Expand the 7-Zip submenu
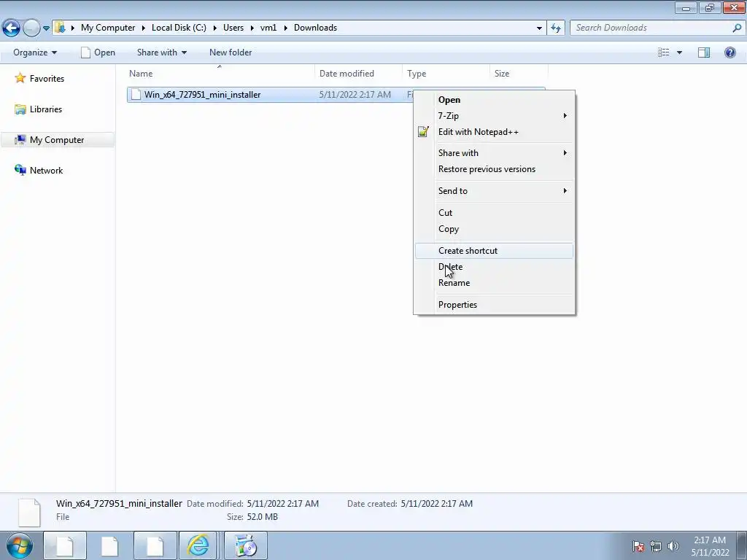The height and width of the screenshot is (560, 747). (494, 116)
